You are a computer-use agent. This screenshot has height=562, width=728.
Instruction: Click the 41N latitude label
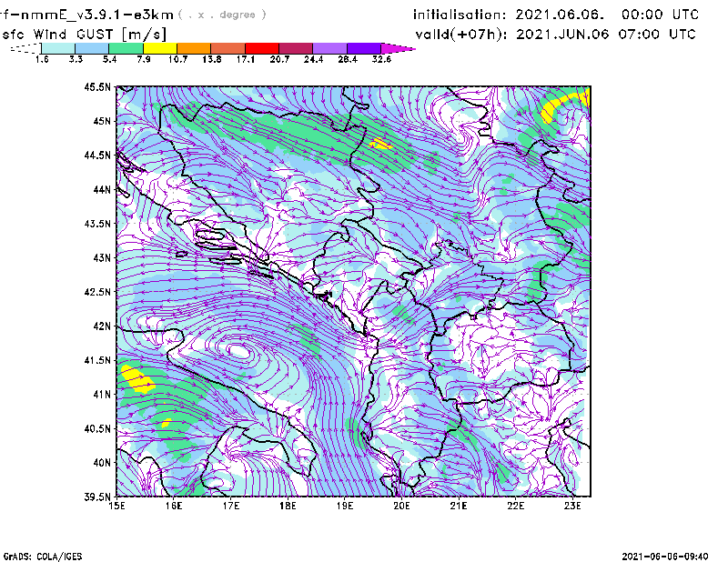pyautogui.click(x=102, y=394)
